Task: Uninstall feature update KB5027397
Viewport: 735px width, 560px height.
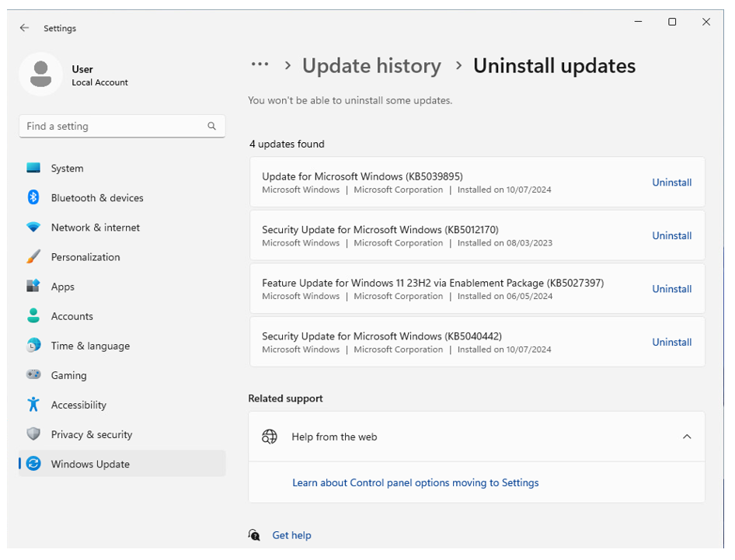Action: [x=671, y=289]
